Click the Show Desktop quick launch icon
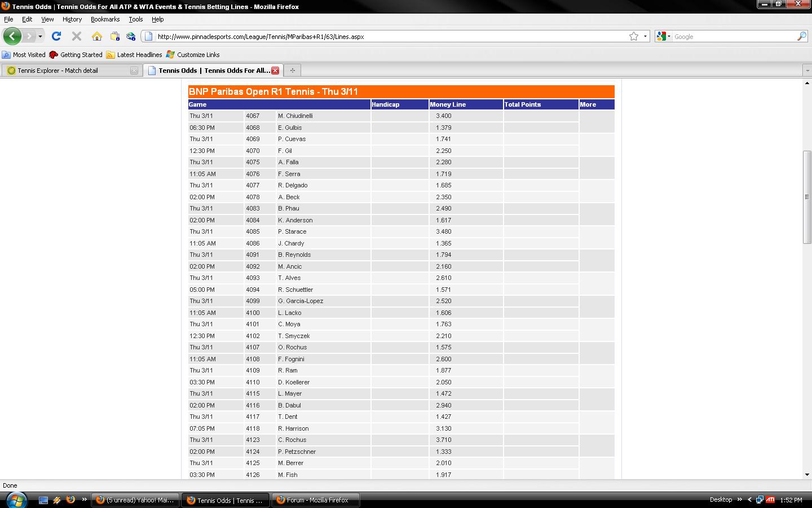812x508 pixels. [43, 500]
